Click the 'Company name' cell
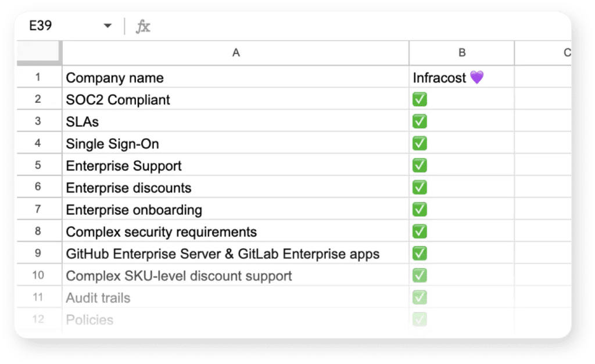The image size is (595, 364). tap(236, 77)
